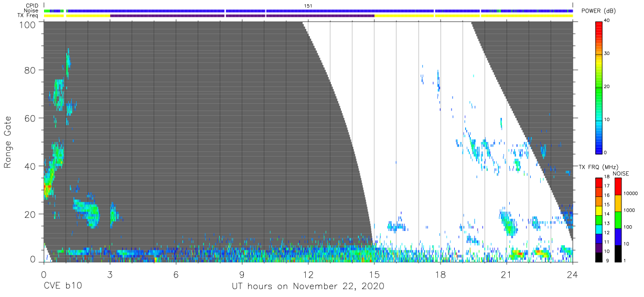Click the '1000' tick on NOISE bar
This screenshot has height=297, width=644.
pos(630,210)
